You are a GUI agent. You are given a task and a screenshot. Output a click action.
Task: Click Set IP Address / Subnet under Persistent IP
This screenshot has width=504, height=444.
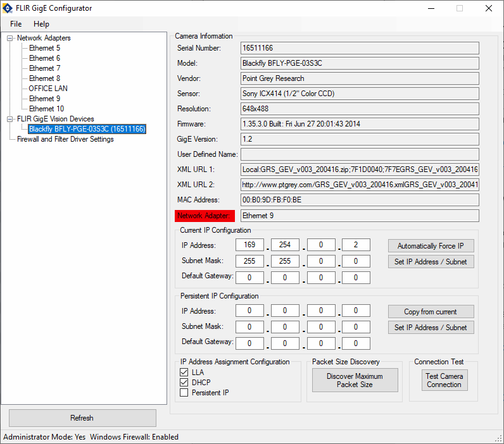click(x=431, y=328)
